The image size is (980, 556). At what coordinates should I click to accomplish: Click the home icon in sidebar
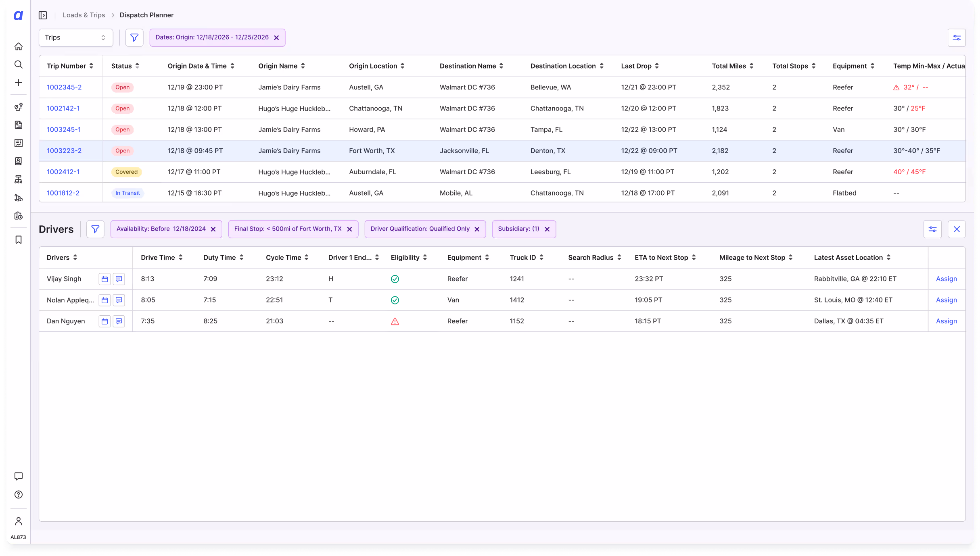(x=19, y=47)
